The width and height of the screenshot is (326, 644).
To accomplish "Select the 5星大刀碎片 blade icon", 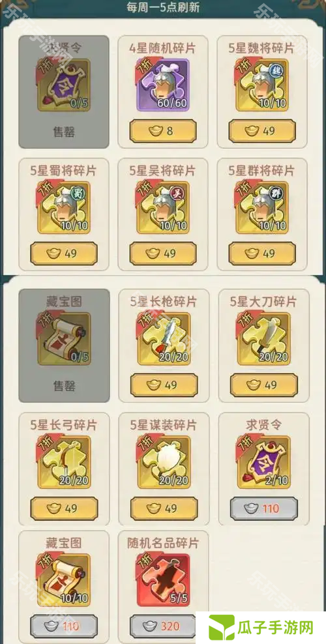I will (263, 339).
